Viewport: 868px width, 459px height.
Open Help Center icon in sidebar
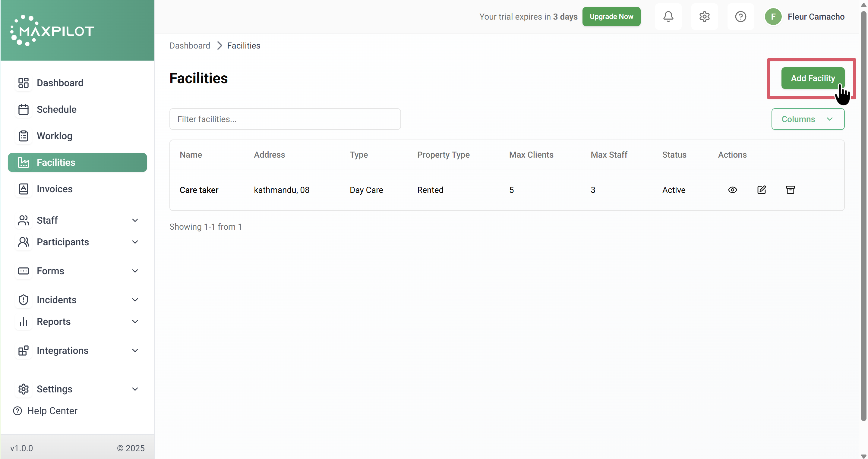(17, 410)
